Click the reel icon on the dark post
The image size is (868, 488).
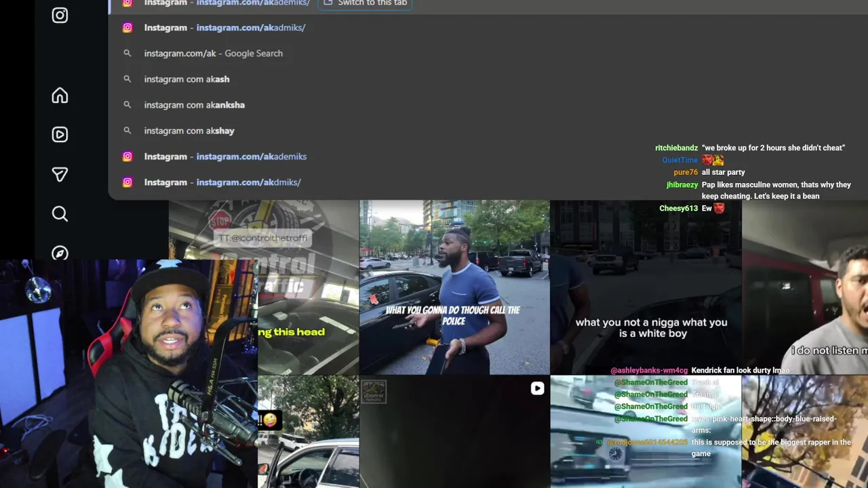pyautogui.click(x=537, y=388)
